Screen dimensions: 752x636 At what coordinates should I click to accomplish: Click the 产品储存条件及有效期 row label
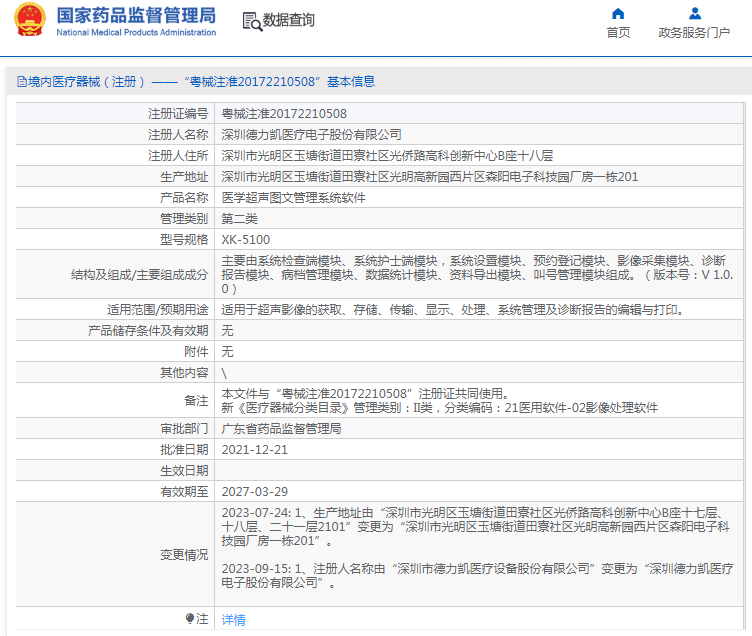point(148,331)
